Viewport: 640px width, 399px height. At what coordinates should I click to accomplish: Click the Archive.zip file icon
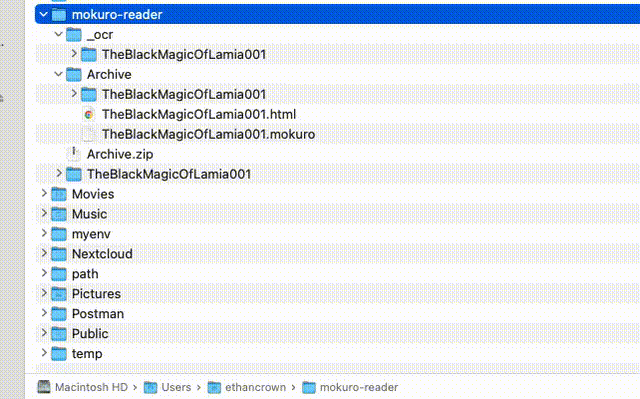73,154
